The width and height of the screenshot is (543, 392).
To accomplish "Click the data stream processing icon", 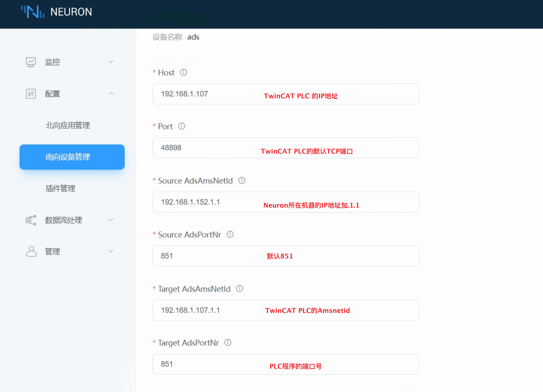I will (x=31, y=220).
